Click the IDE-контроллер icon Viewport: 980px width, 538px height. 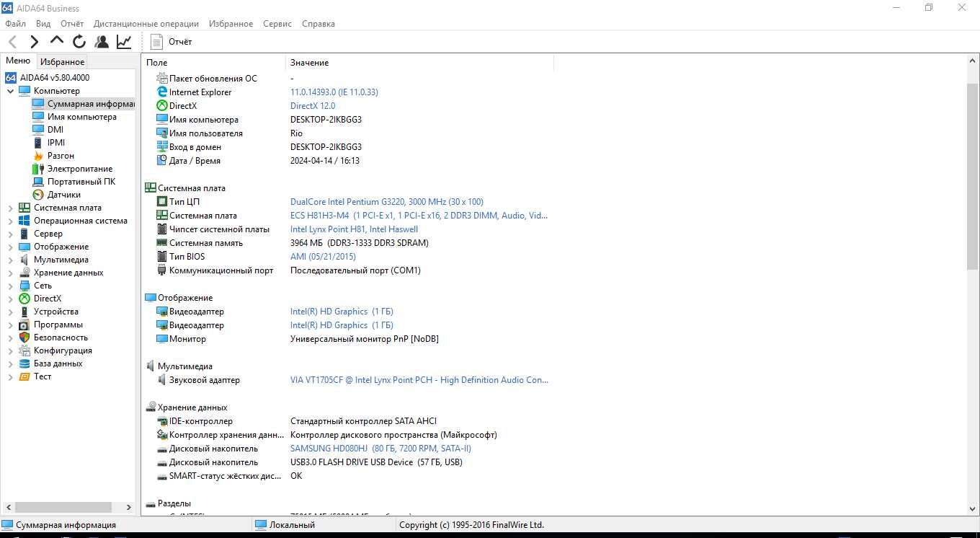tap(162, 421)
